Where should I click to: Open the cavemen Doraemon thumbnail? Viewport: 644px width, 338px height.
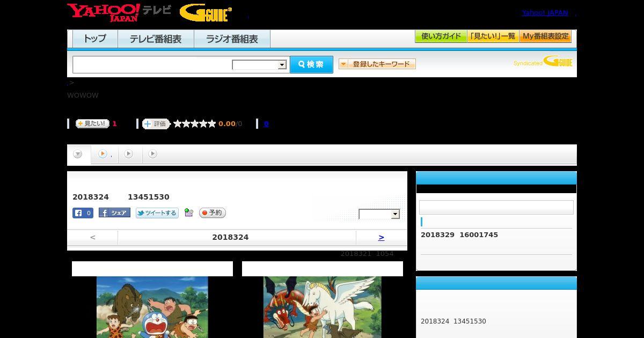[152, 307]
